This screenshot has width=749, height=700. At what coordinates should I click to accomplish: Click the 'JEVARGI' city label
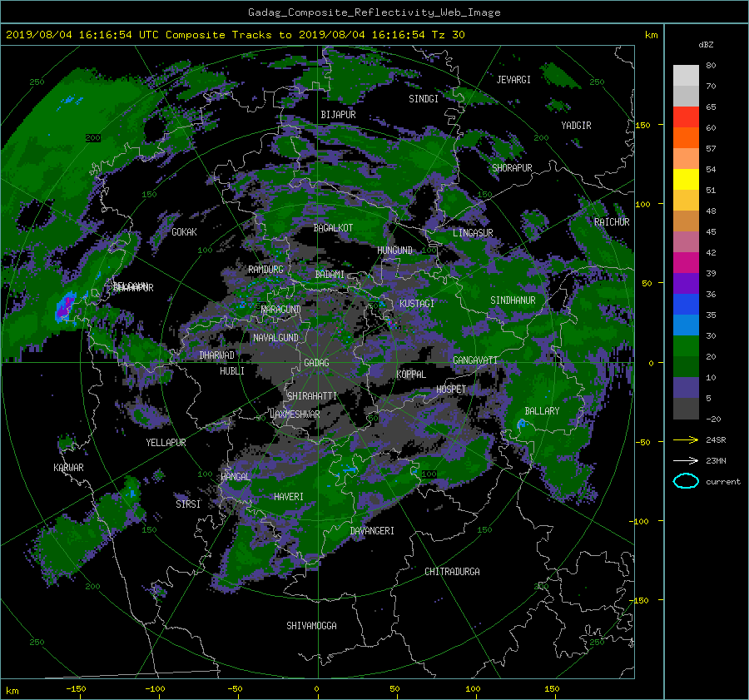point(513,80)
